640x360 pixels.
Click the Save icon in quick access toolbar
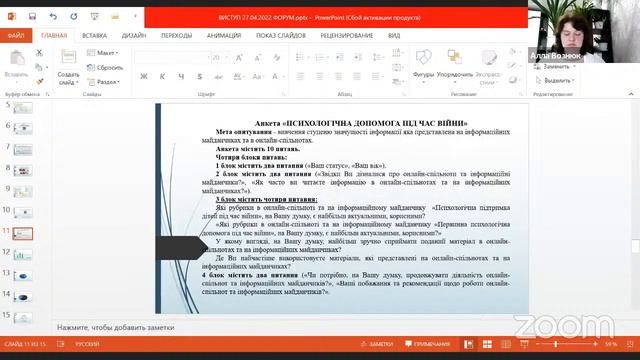tap(32, 16)
